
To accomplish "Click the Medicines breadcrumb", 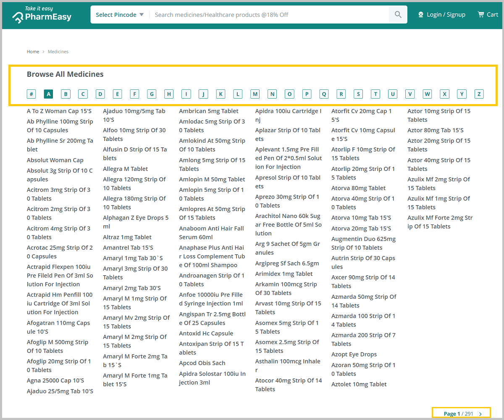I will pos(58,52).
